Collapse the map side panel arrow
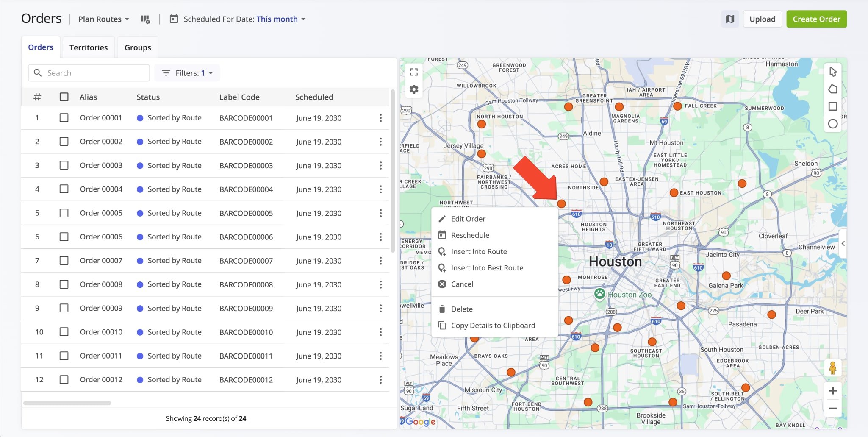 [x=843, y=244]
